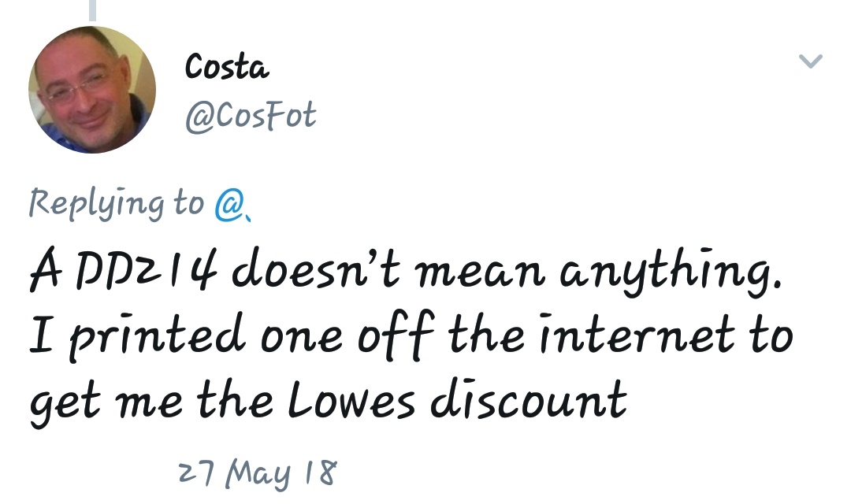Open the @CosFot handle link

(x=250, y=117)
